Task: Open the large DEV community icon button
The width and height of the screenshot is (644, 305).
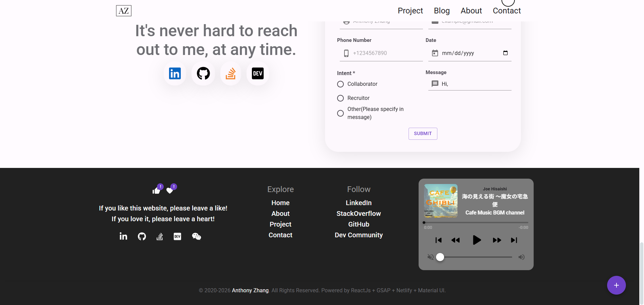Action: click(258, 73)
